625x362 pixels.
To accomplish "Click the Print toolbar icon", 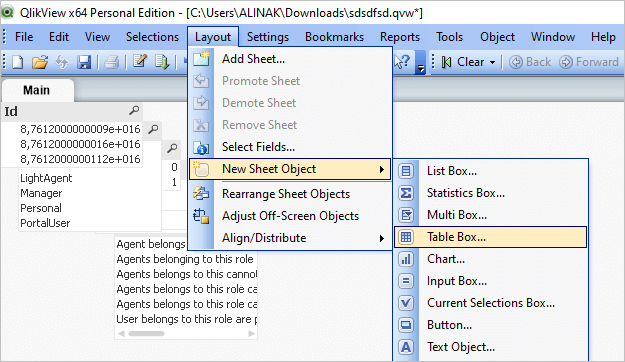I will [x=111, y=62].
